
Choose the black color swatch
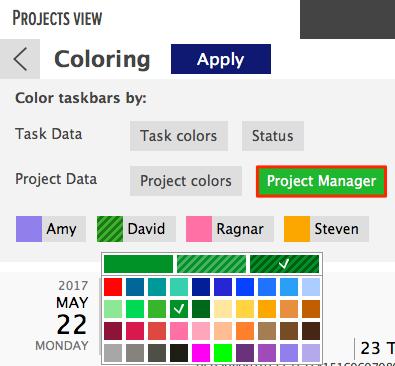(179, 353)
